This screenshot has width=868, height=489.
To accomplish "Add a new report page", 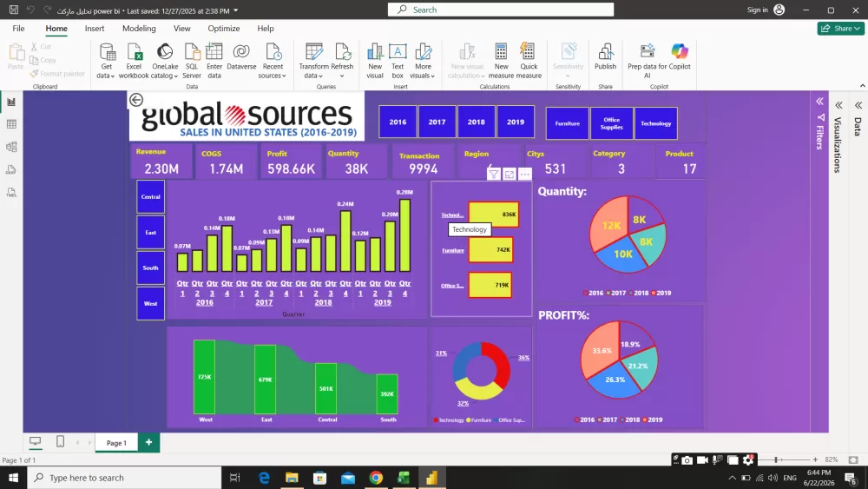I will (x=149, y=442).
